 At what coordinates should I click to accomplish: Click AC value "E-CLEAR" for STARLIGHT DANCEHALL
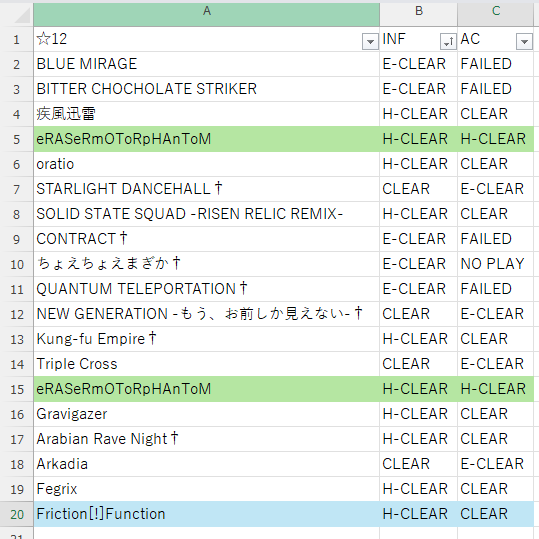[x=492, y=189]
